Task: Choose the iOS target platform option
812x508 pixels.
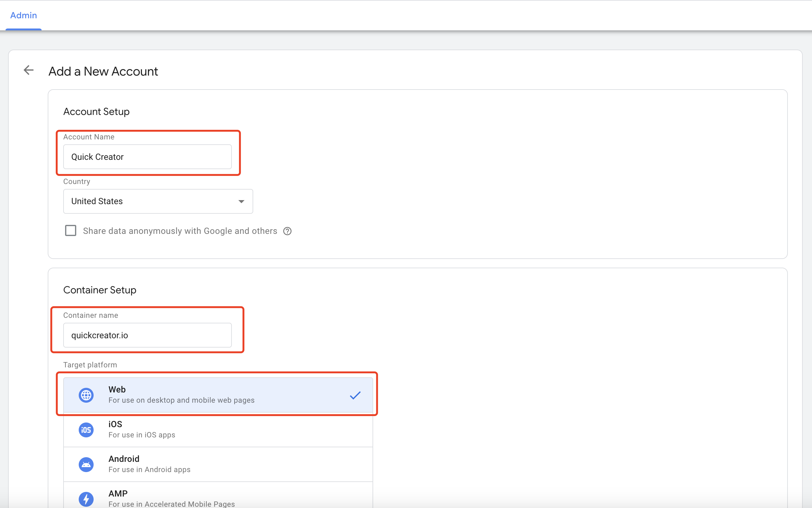Action: 218,429
